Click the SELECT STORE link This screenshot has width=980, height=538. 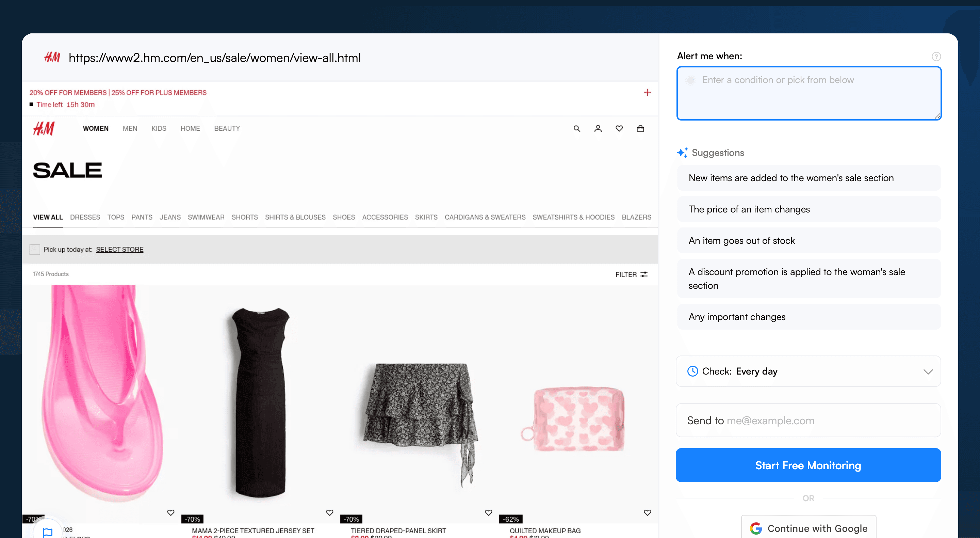pyautogui.click(x=119, y=249)
